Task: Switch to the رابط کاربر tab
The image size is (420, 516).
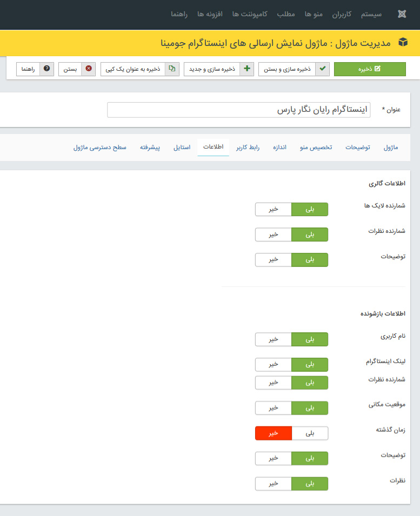Action: 248,148
